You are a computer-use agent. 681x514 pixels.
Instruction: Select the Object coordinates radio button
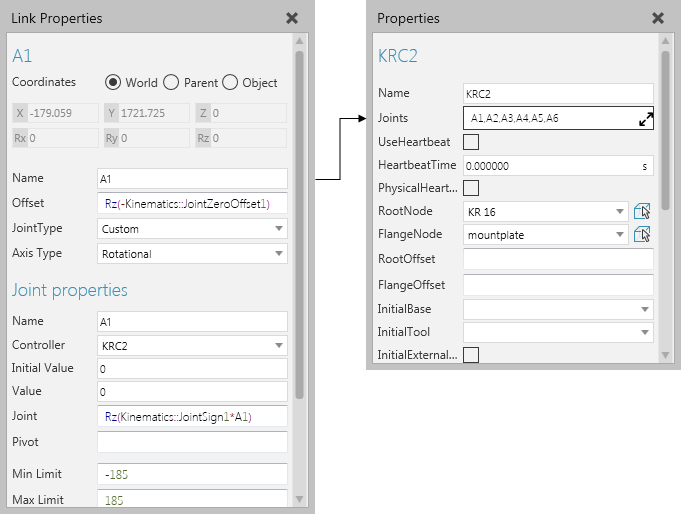coord(229,82)
